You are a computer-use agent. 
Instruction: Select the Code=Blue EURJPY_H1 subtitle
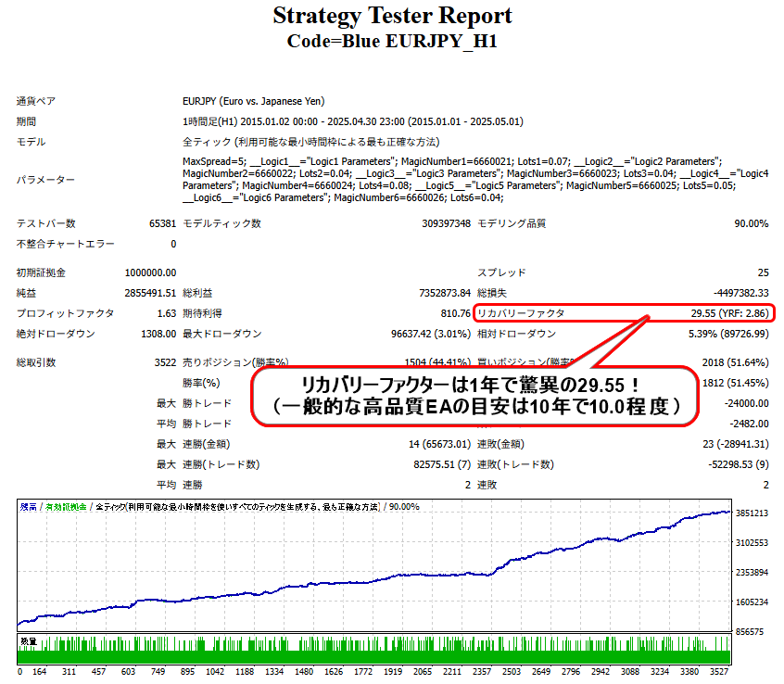[392, 41]
